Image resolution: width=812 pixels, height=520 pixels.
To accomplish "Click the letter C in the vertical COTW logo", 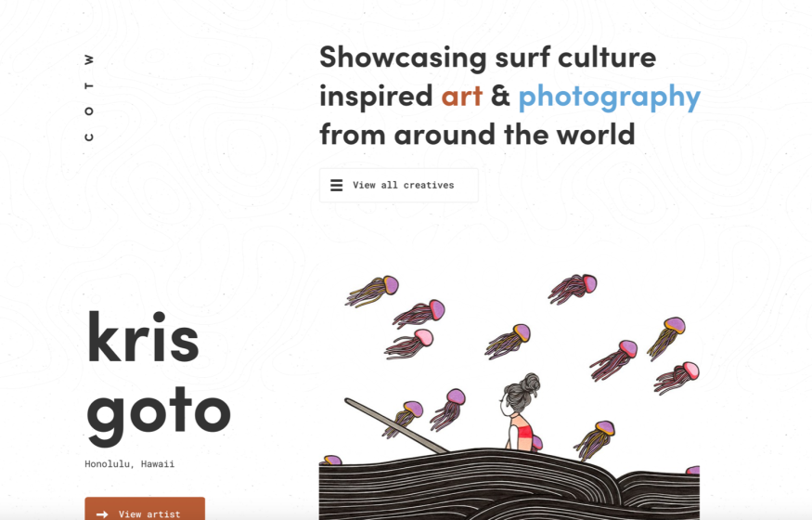I will (x=89, y=137).
